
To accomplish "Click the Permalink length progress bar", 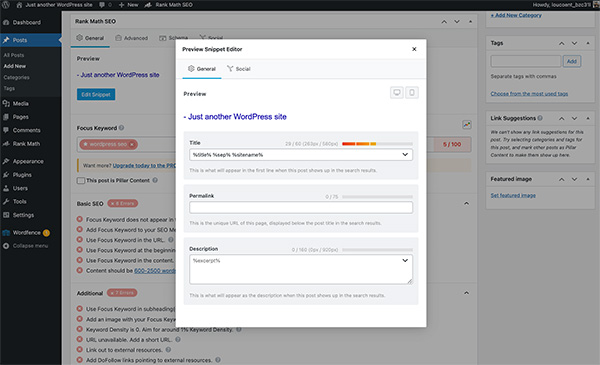I will point(377,197).
